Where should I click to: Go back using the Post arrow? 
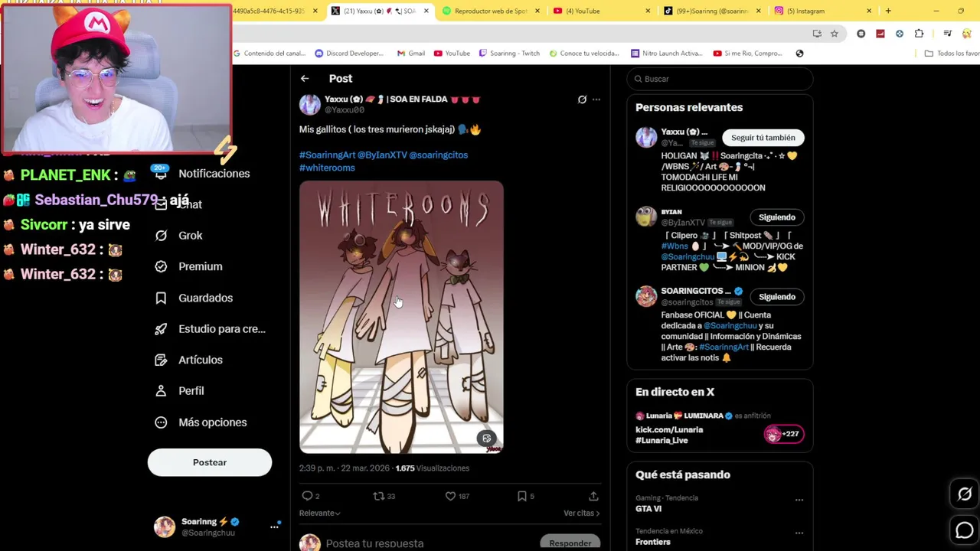[305, 79]
